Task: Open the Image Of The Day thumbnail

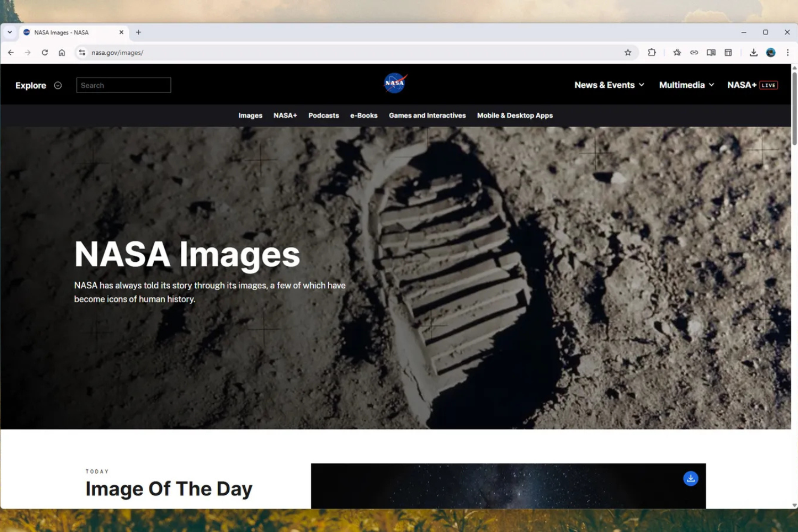Action: point(508,486)
